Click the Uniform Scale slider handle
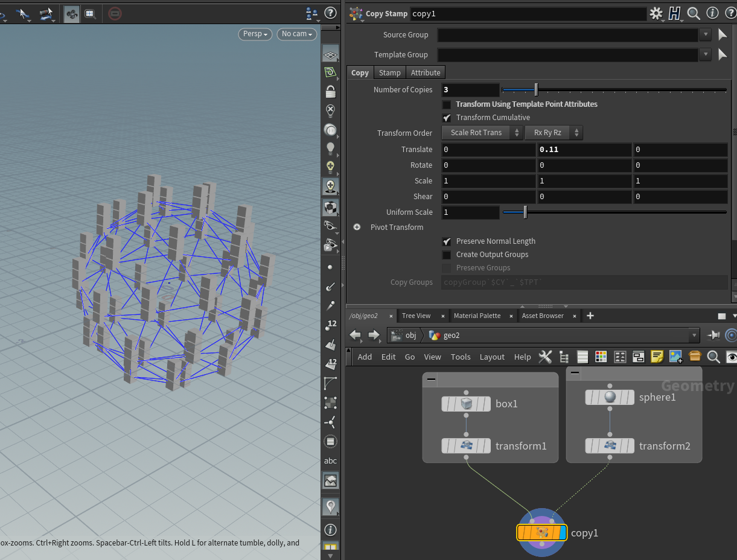This screenshot has width=737, height=560. (x=525, y=212)
